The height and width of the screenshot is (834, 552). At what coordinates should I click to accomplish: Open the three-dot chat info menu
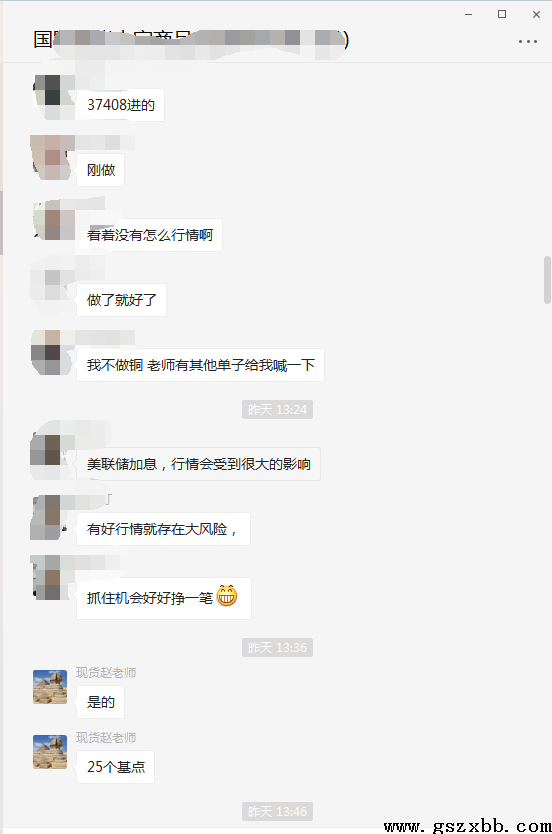click(x=528, y=41)
